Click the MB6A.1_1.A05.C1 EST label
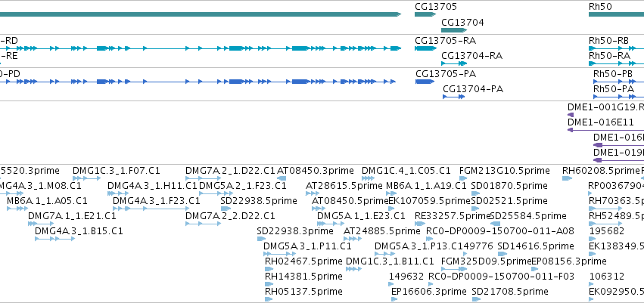 (x=47, y=201)
